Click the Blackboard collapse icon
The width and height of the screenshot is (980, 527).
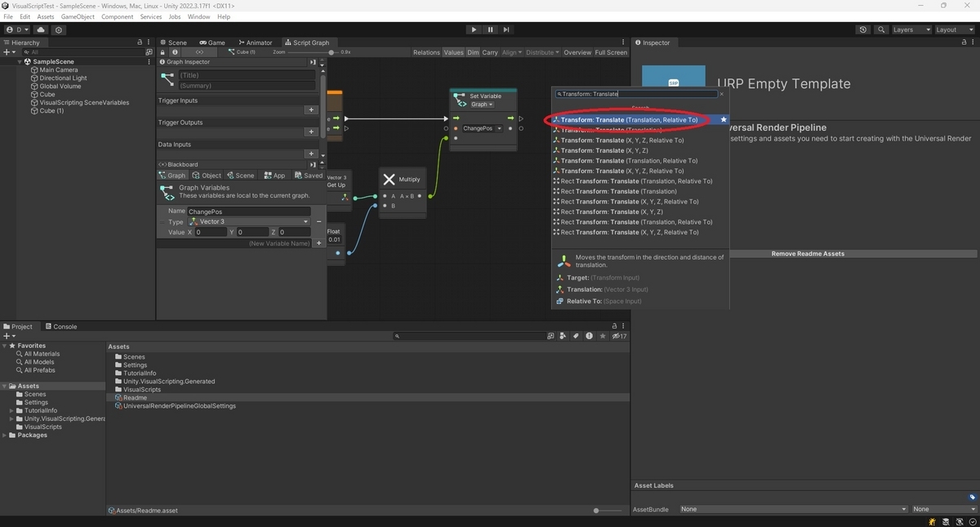313,164
